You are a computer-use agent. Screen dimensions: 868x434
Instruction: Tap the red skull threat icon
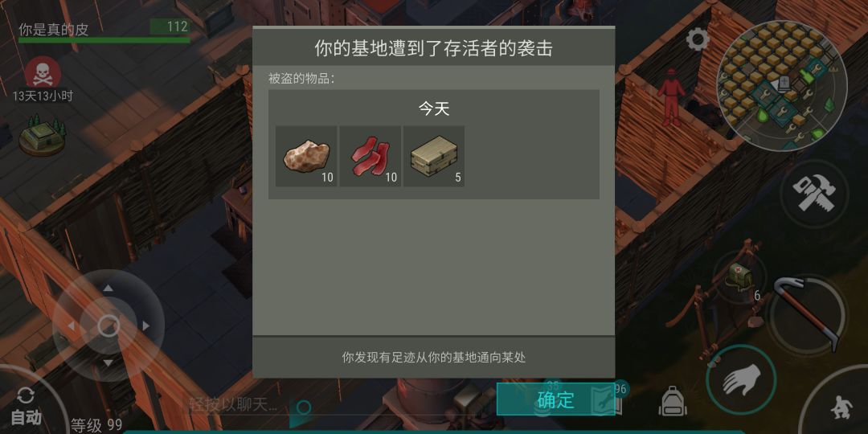pyautogui.click(x=43, y=74)
